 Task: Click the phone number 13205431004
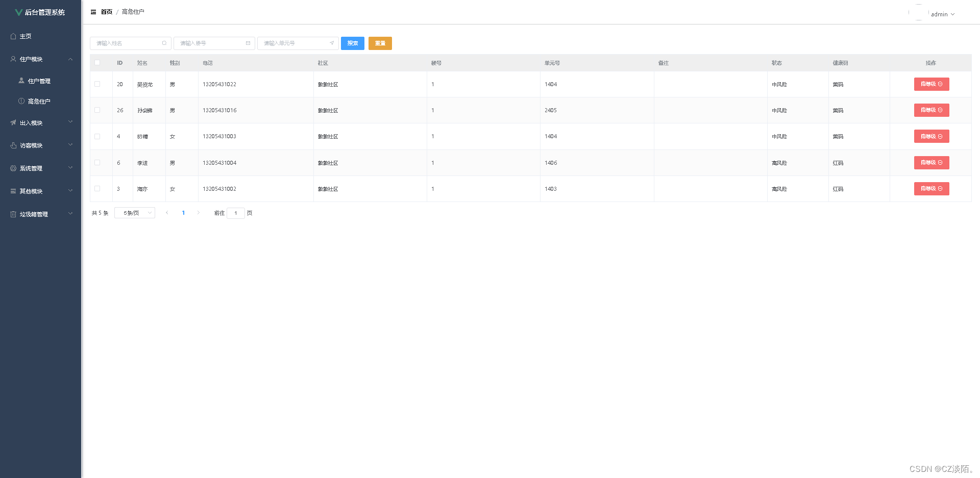point(219,163)
